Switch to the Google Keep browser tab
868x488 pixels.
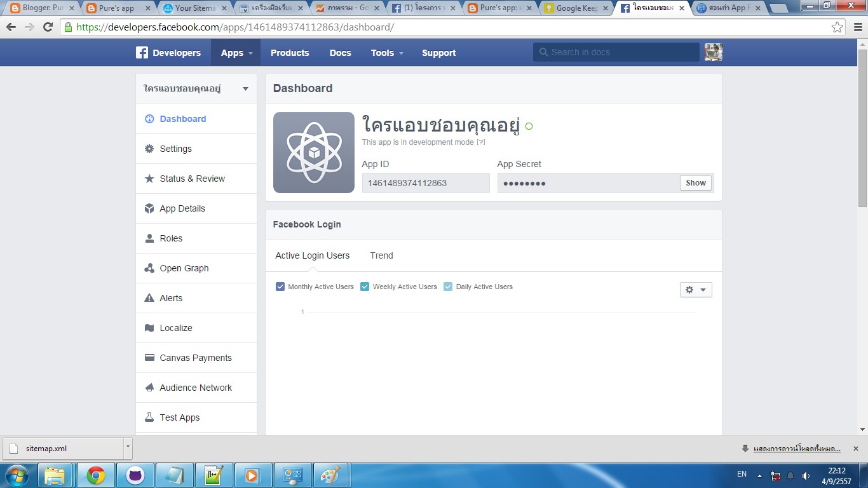[x=576, y=8]
